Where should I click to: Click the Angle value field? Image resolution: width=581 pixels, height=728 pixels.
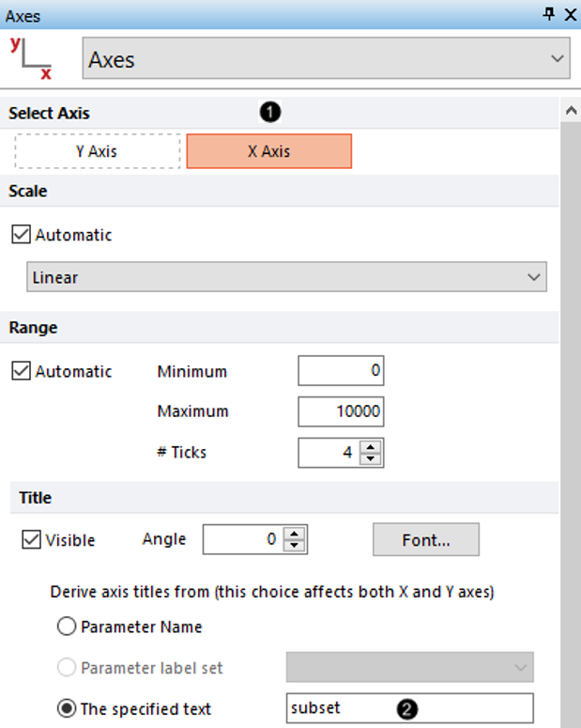click(x=244, y=539)
